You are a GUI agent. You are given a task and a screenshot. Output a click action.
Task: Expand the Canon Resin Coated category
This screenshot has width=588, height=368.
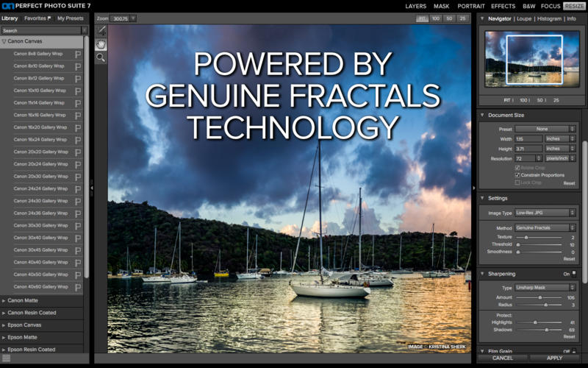[4, 313]
